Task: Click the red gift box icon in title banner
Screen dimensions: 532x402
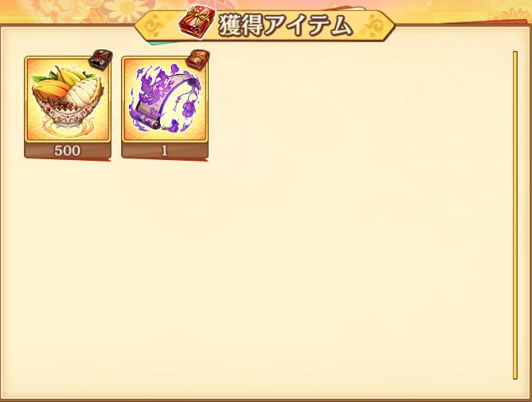Action: (198, 21)
